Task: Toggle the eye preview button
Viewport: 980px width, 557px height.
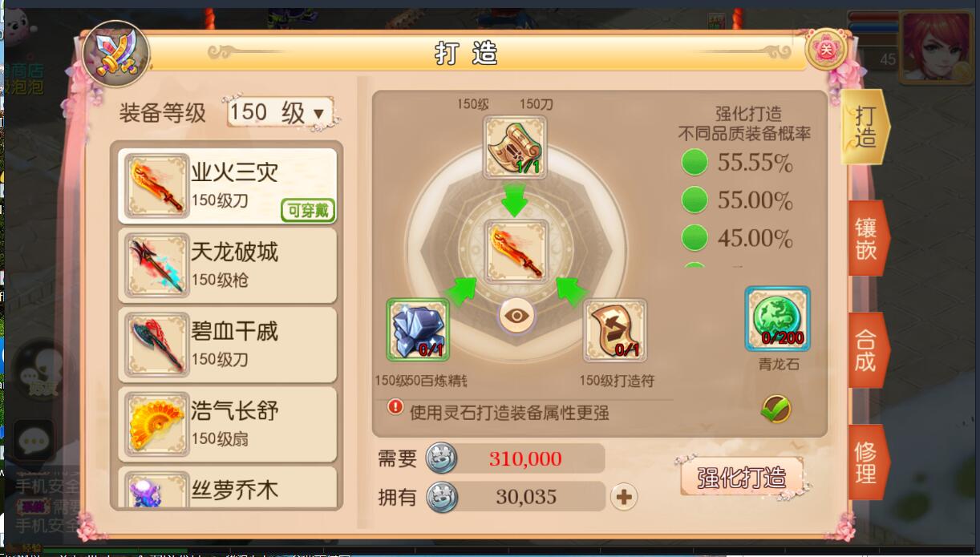Action: 517,315
